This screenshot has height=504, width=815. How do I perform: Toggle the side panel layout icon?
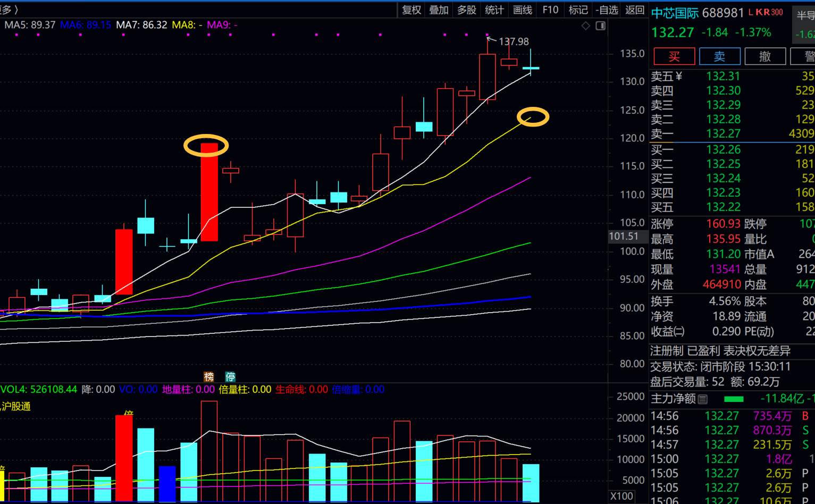601,26
